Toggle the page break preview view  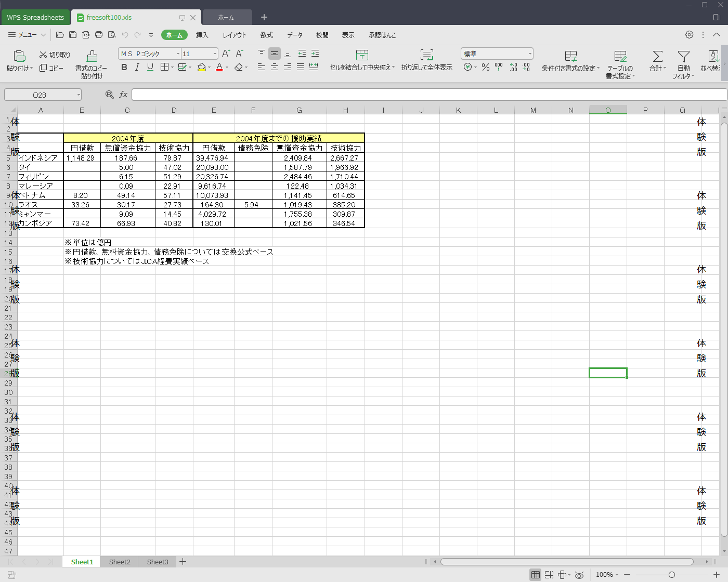coord(549,574)
